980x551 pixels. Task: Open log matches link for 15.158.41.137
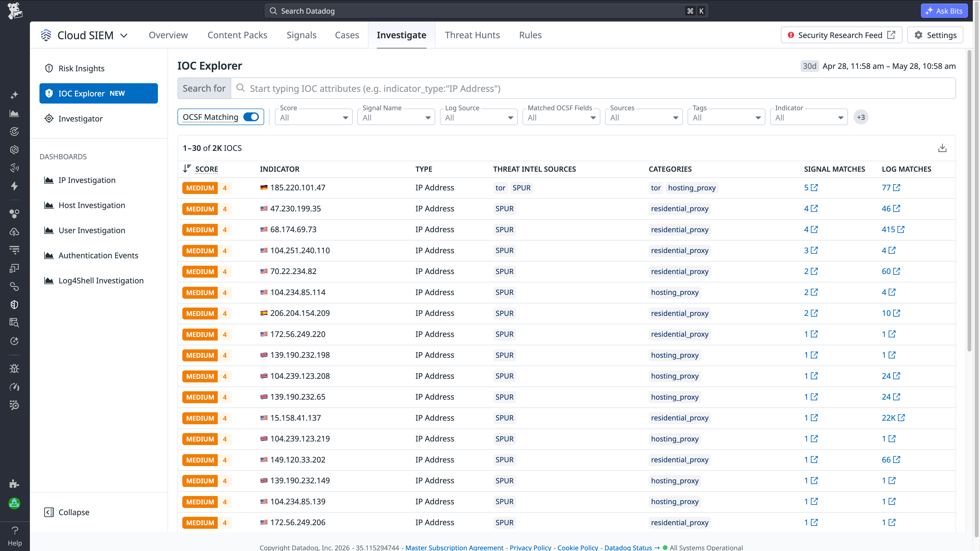(893, 418)
